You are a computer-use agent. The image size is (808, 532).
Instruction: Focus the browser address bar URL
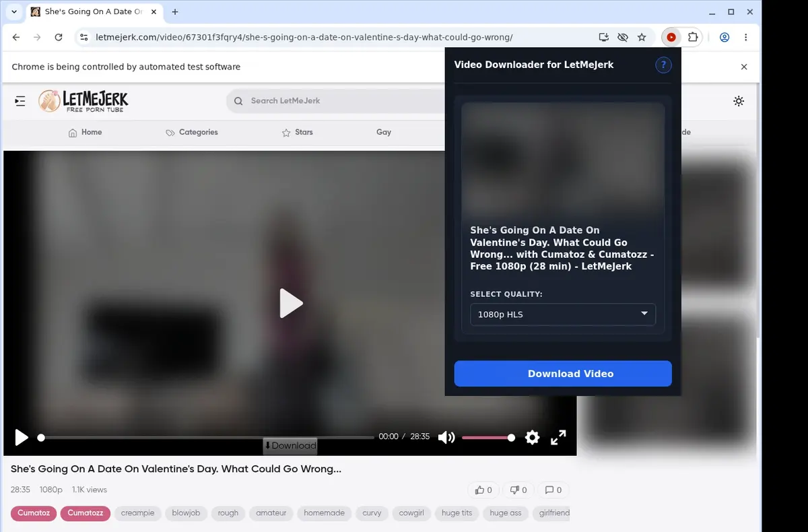click(x=304, y=38)
